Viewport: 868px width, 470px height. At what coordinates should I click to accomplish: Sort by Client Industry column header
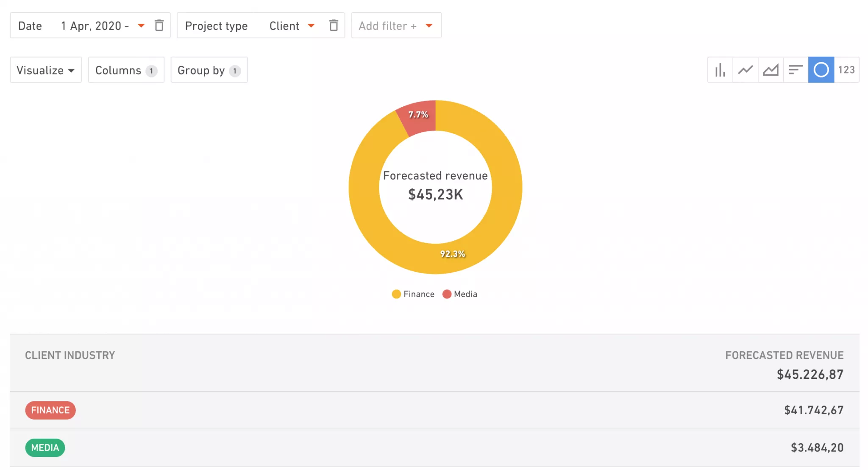[70, 355]
